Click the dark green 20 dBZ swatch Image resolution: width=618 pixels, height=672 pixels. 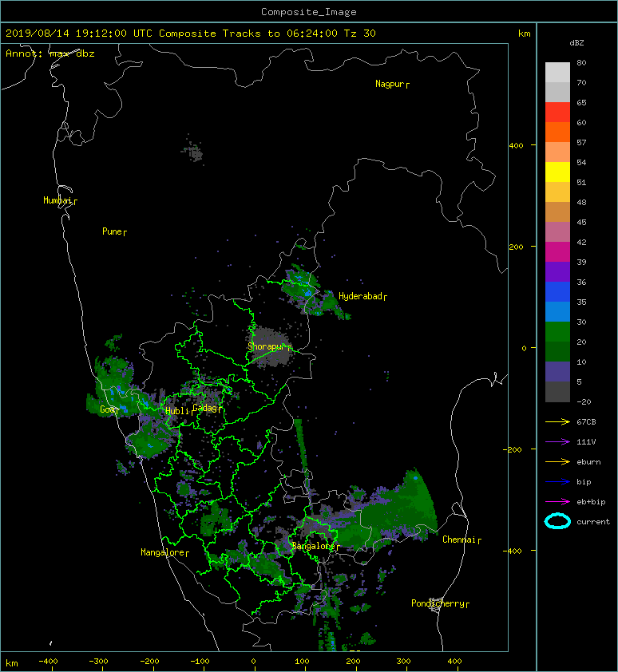tap(557, 351)
